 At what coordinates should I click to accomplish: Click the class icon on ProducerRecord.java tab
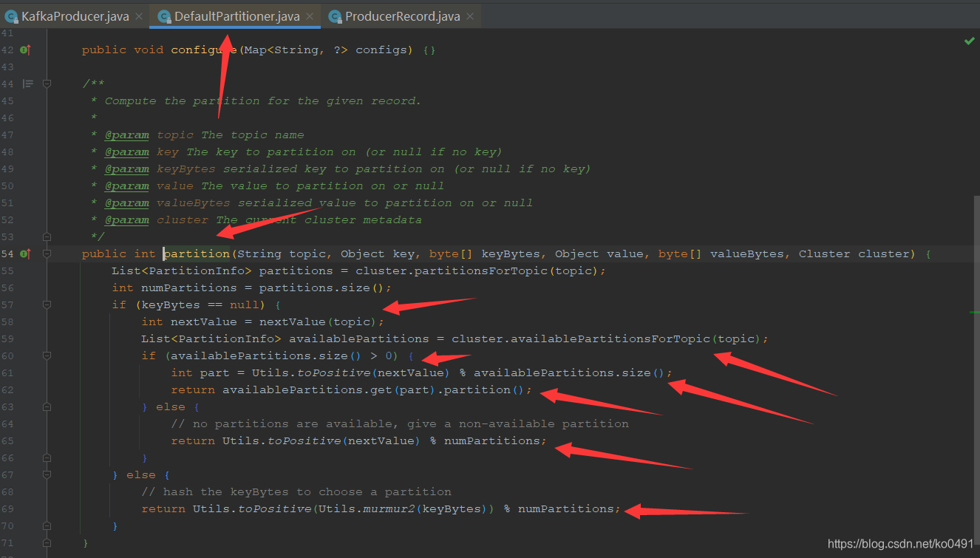click(x=335, y=16)
